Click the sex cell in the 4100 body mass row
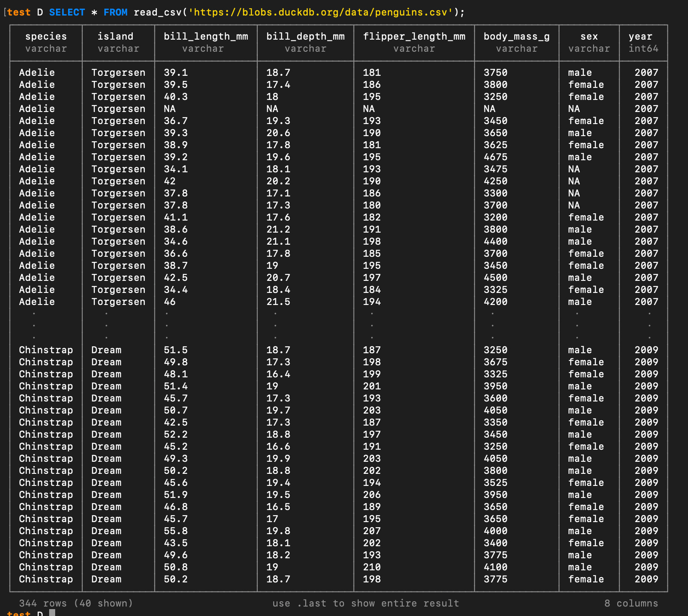 click(x=580, y=567)
